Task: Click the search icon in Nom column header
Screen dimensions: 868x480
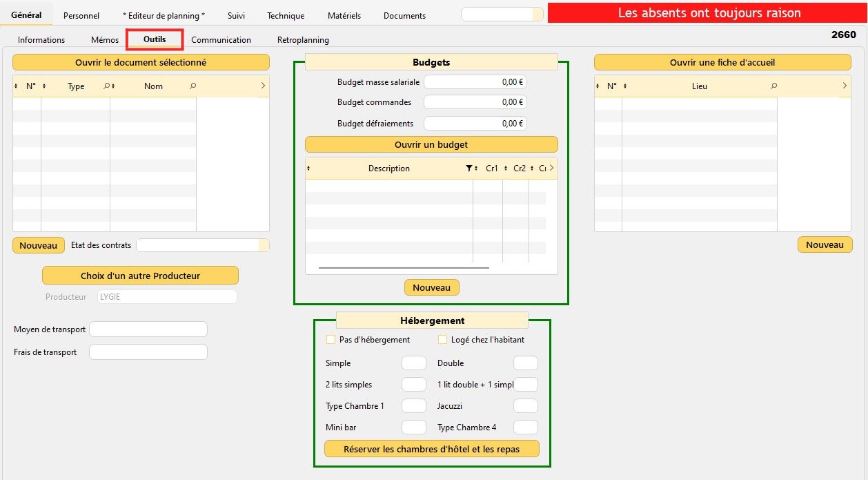Action: 193,86
